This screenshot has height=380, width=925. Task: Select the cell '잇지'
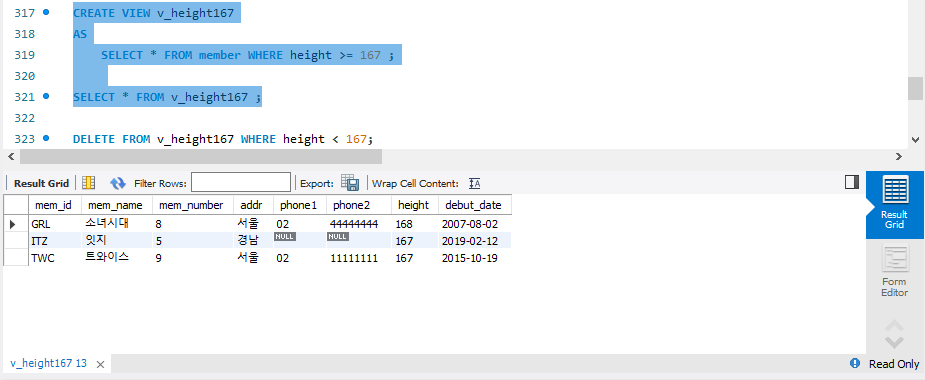coord(117,241)
